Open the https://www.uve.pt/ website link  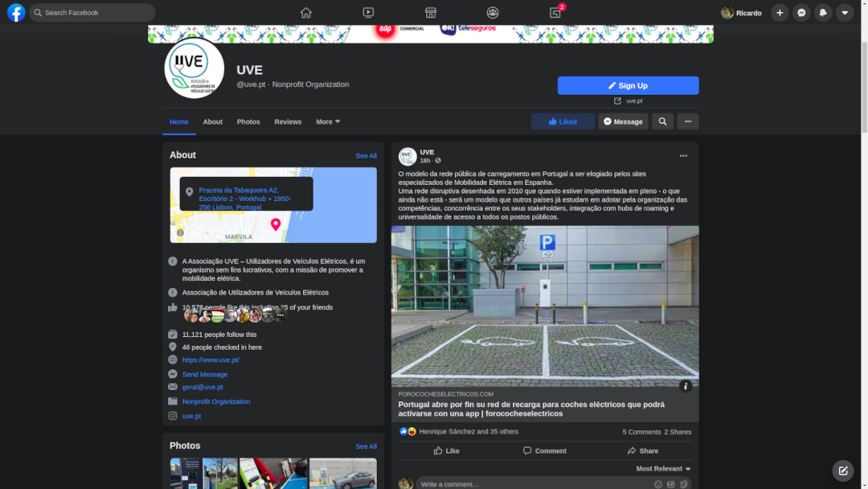click(211, 360)
